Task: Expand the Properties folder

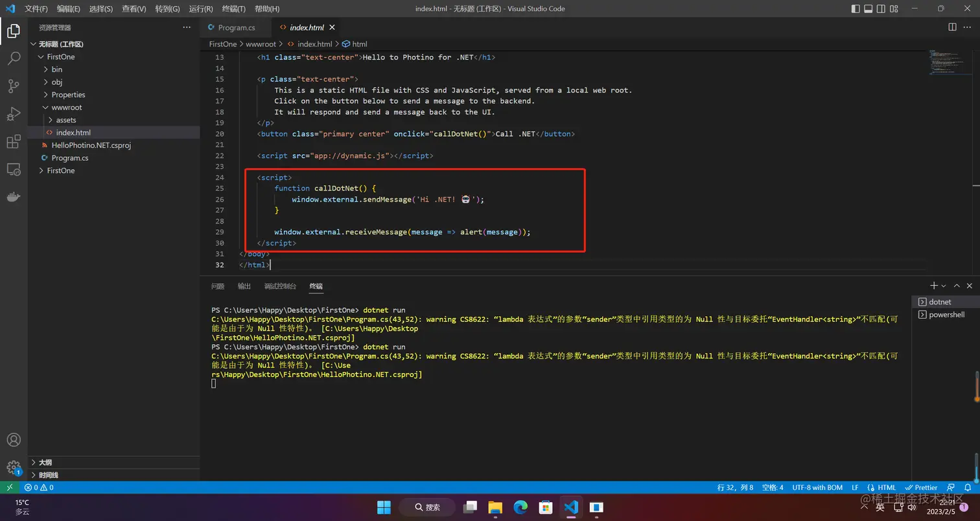Action: (x=114, y=95)
